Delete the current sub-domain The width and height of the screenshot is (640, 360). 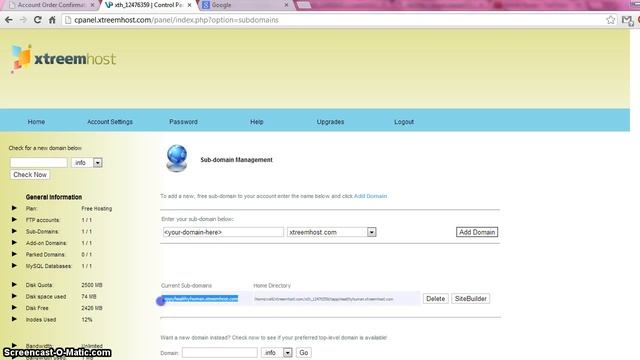point(436,298)
